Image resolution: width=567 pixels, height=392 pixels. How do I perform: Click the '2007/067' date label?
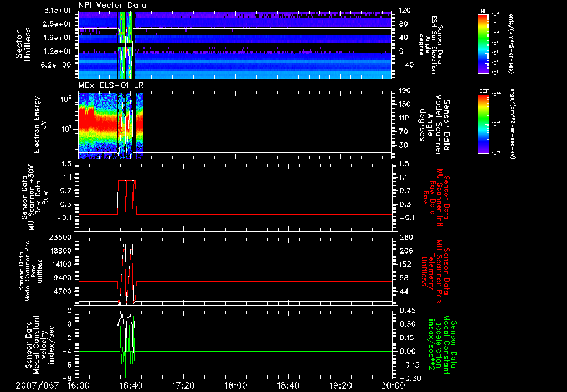37,385
